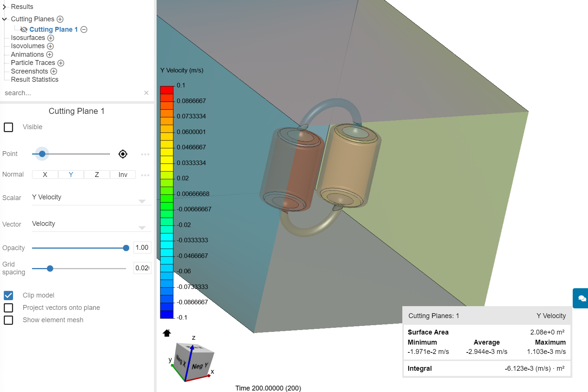Add a new isovolume
Screen dimensions: 588x392
(50, 46)
